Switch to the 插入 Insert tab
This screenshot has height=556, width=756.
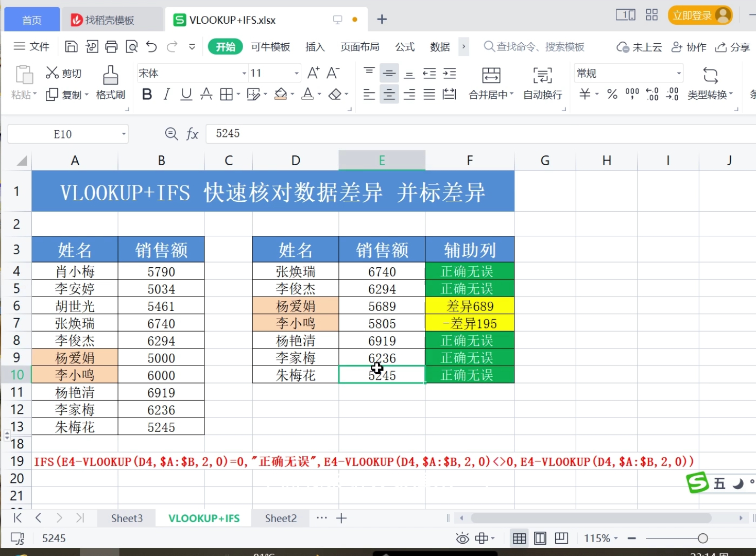click(x=315, y=47)
